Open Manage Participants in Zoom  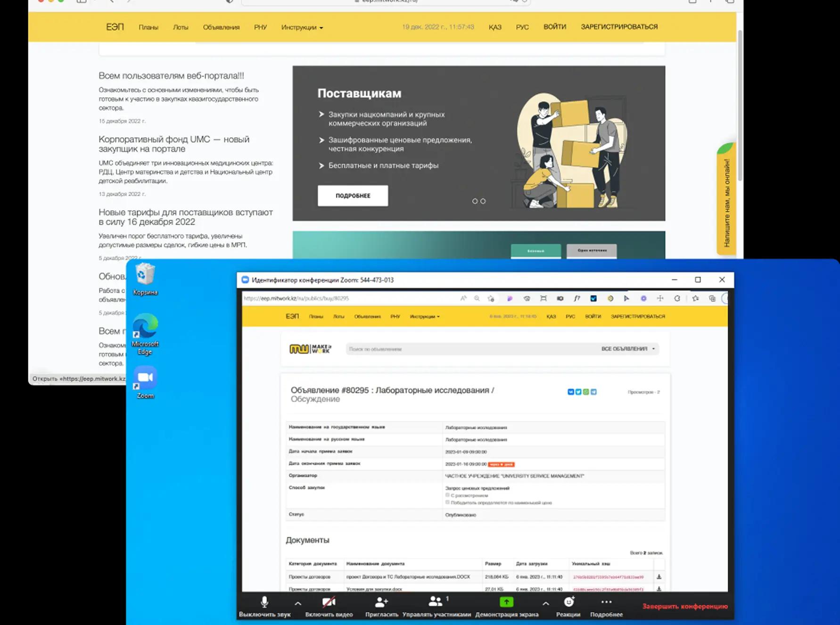point(436,602)
